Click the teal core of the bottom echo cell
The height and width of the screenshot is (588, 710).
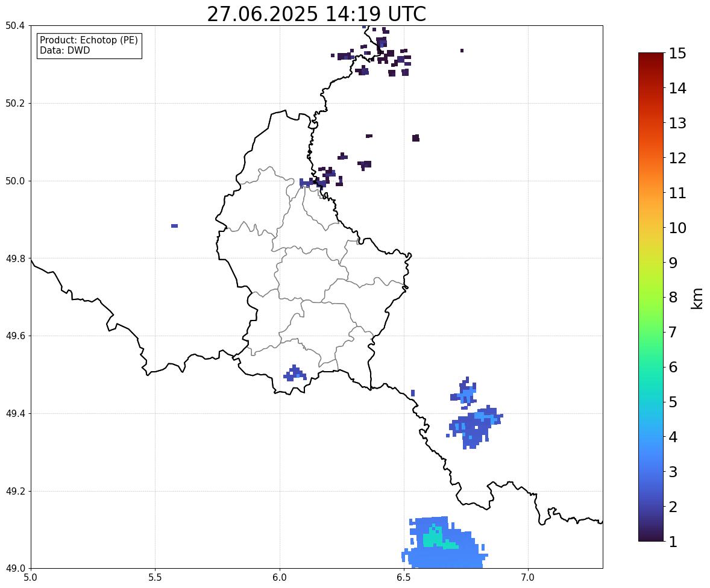433,537
